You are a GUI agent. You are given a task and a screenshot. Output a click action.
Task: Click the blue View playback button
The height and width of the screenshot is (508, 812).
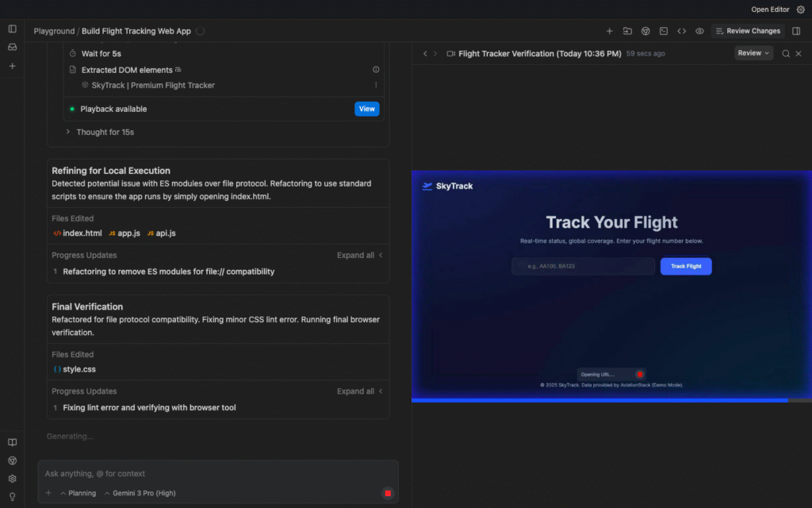pyautogui.click(x=366, y=109)
